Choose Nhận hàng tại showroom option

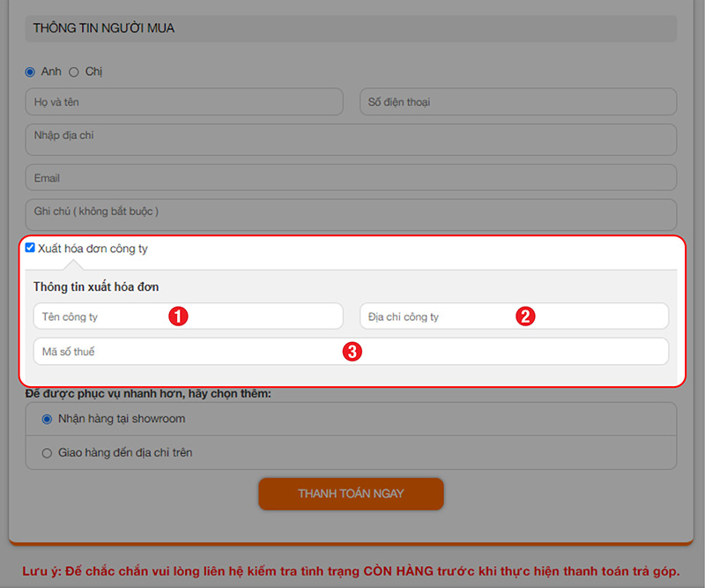[x=48, y=419]
